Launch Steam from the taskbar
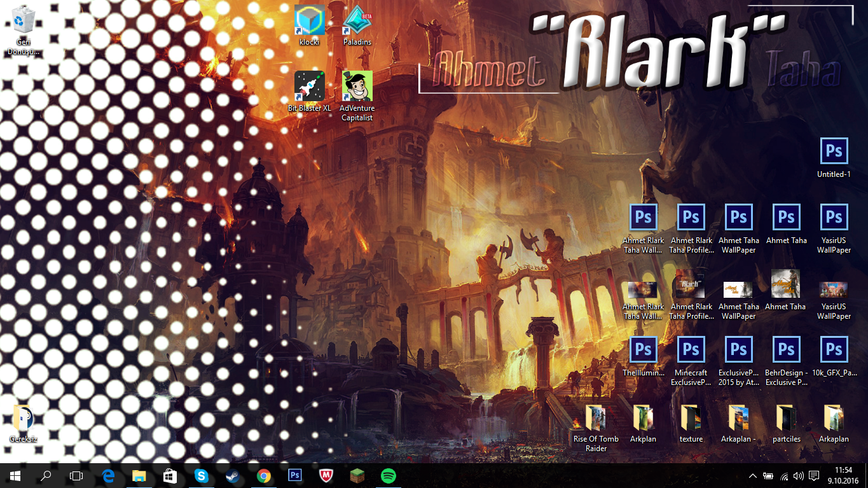Viewport: 868px width, 488px height. coord(232,475)
